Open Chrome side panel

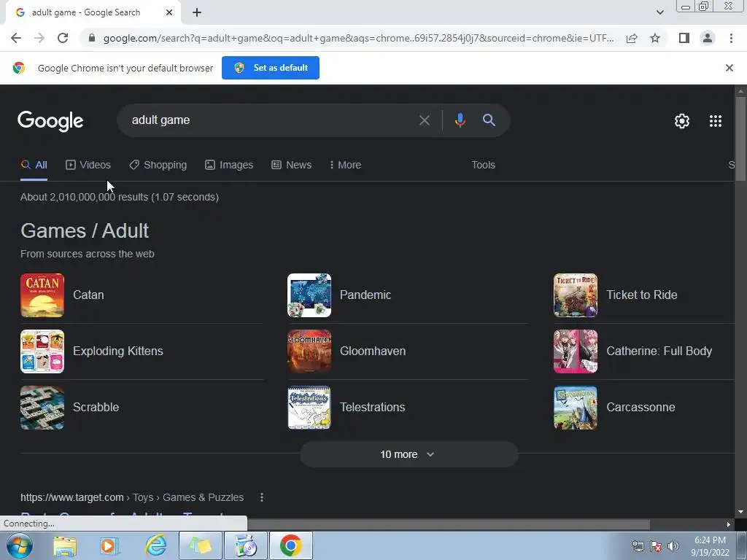(x=684, y=38)
